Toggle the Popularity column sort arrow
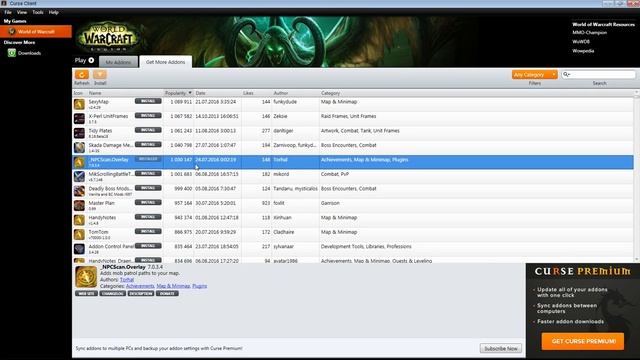Viewport: 640px width, 360px height. click(190, 93)
